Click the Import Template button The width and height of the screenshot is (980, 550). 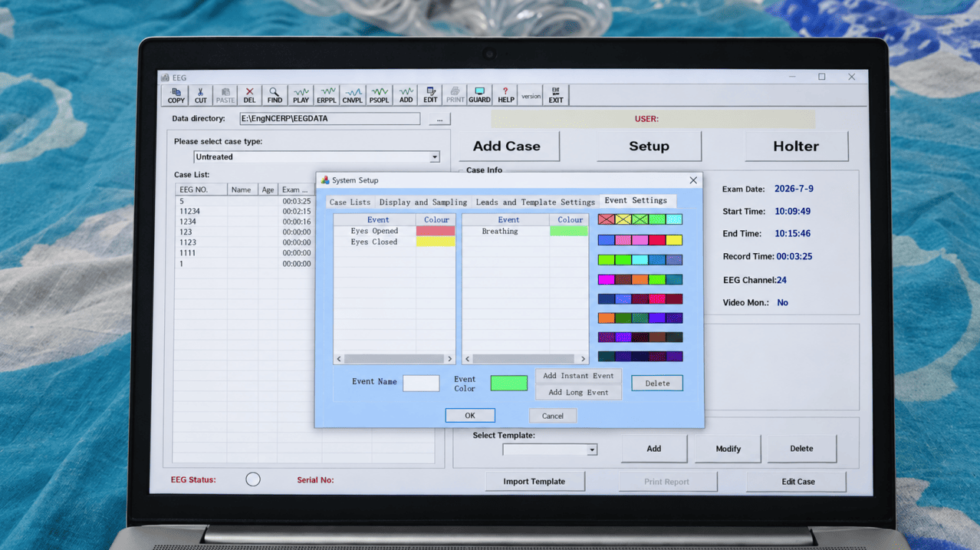534,481
